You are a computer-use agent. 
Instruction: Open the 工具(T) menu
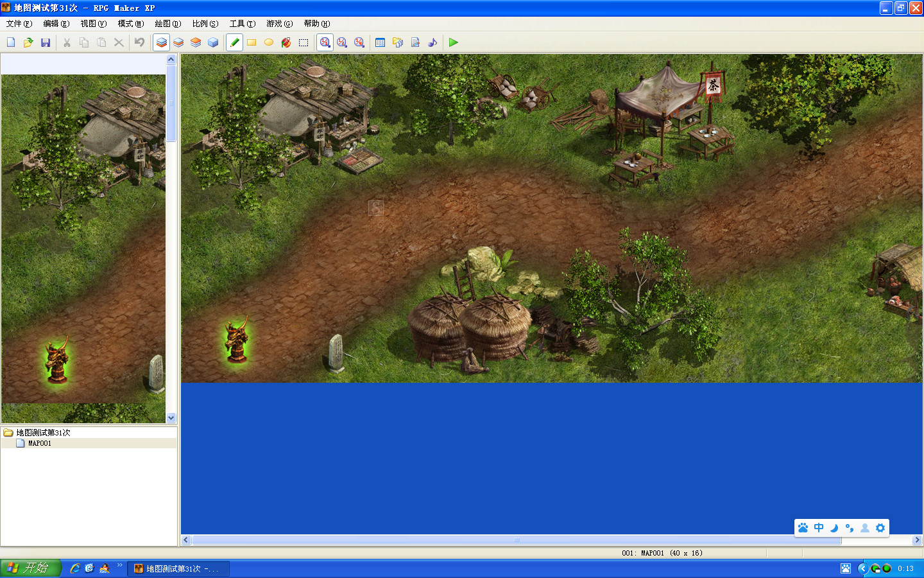pyautogui.click(x=243, y=24)
